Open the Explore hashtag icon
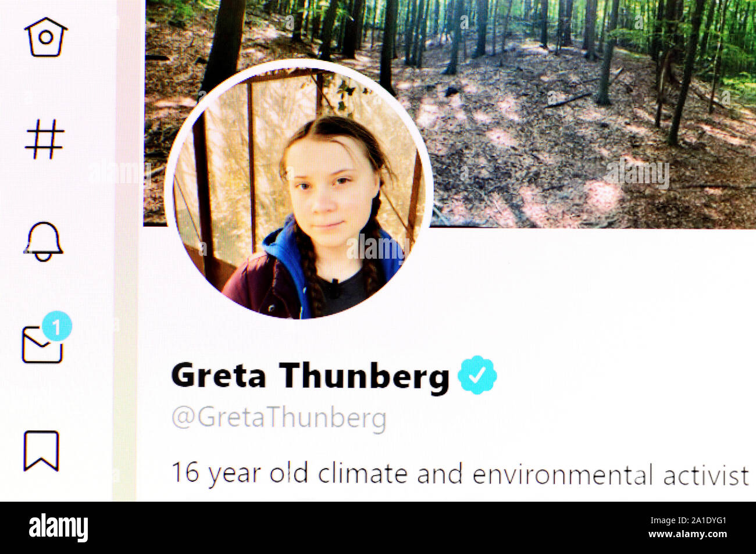This screenshot has height=554, width=756. 45,139
